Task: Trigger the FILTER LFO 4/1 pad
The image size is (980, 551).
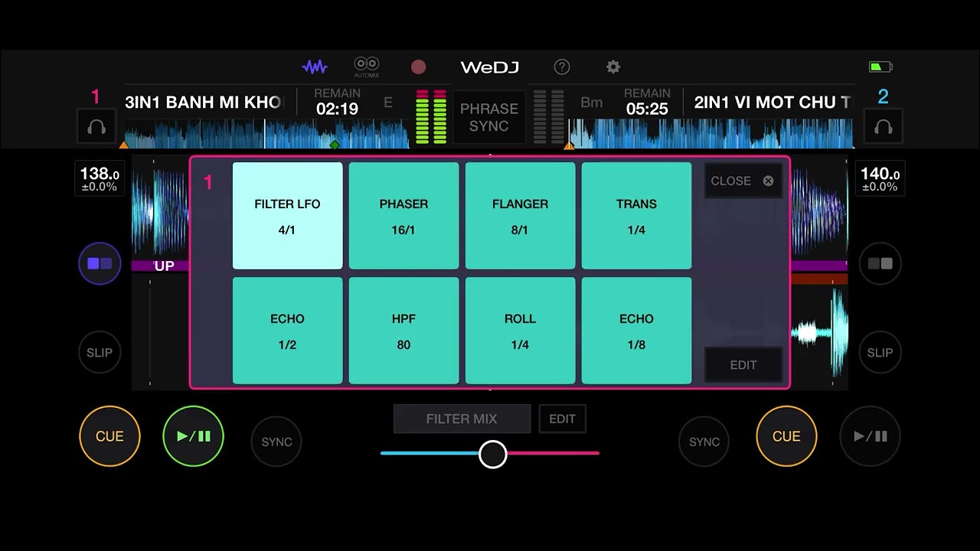Action: pos(287,216)
